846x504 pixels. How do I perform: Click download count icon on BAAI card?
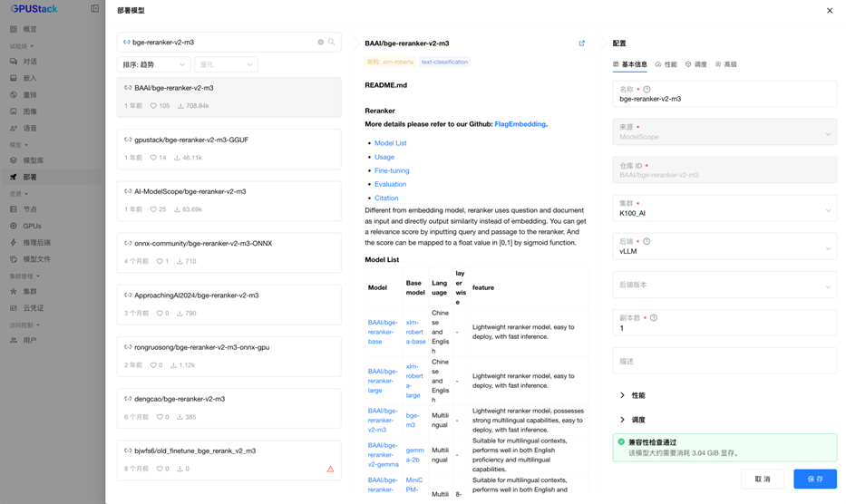point(180,106)
